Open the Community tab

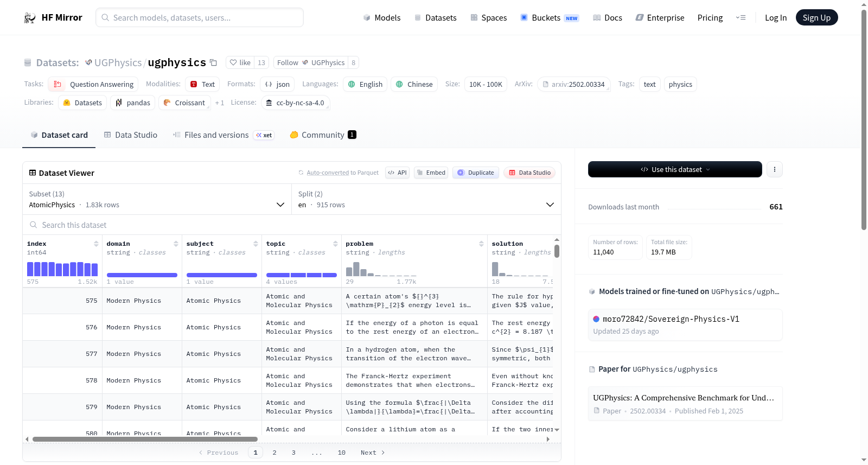click(x=323, y=135)
